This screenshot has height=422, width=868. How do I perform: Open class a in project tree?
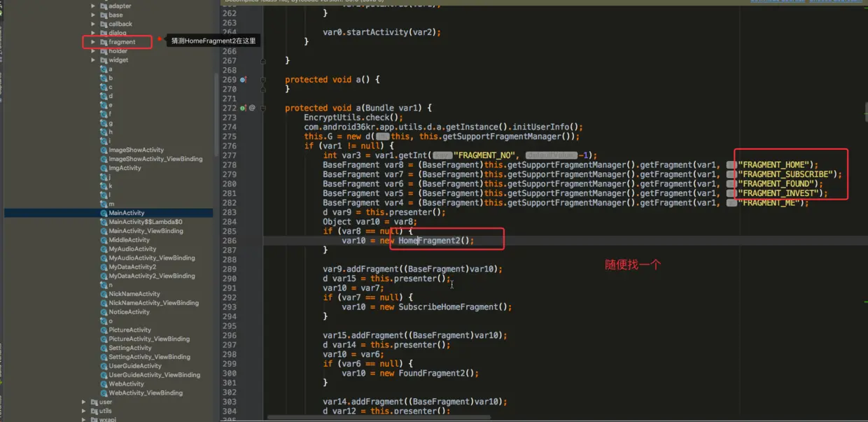111,69
